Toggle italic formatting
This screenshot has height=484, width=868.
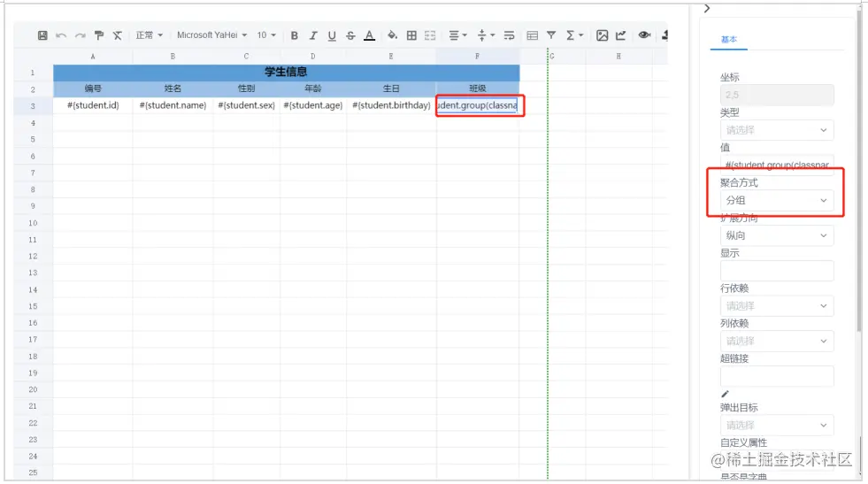pyautogui.click(x=313, y=35)
